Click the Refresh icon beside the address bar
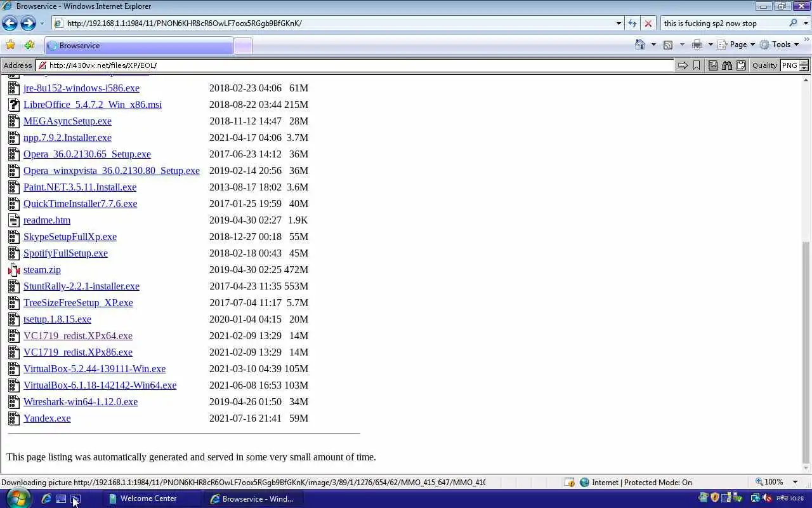Image resolution: width=812 pixels, height=508 pixels. point(632,23)
